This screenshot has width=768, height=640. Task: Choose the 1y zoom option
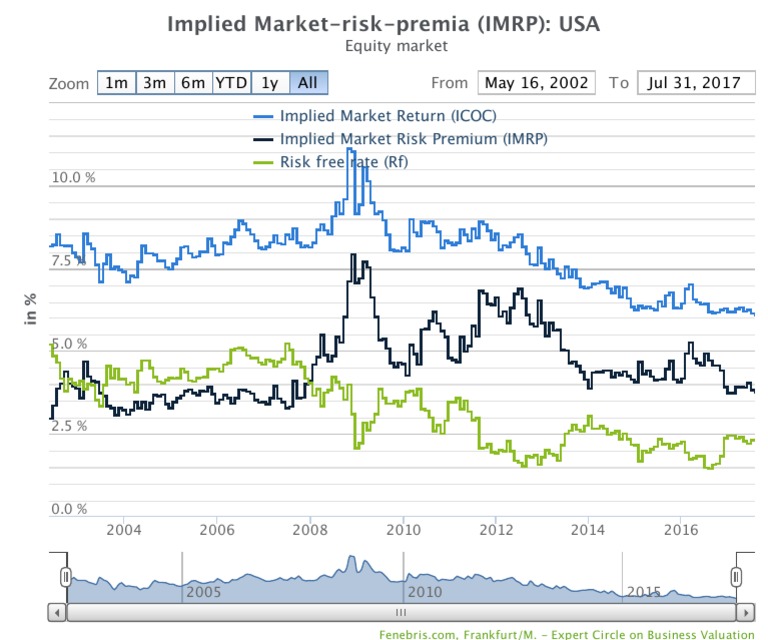coord(270,83)
